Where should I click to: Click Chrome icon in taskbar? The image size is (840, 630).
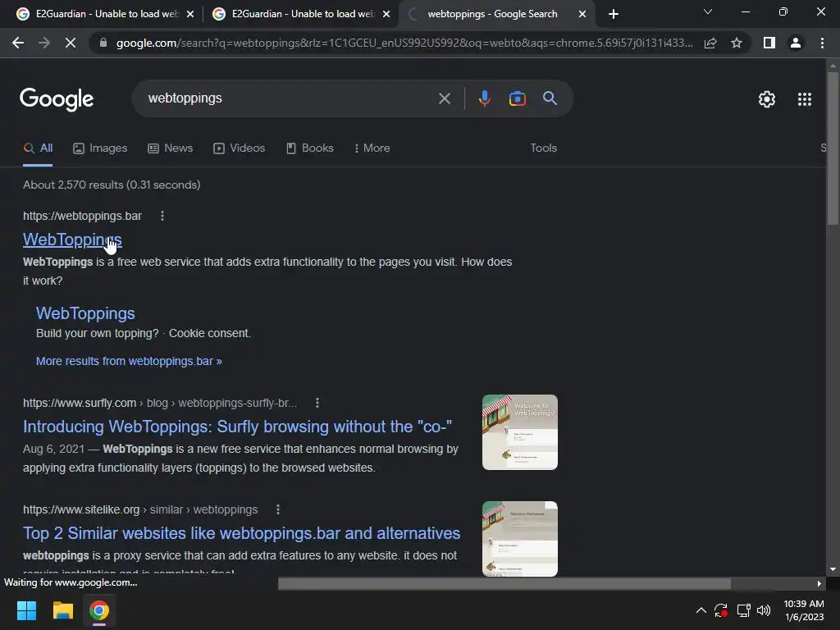coord(99,610)
